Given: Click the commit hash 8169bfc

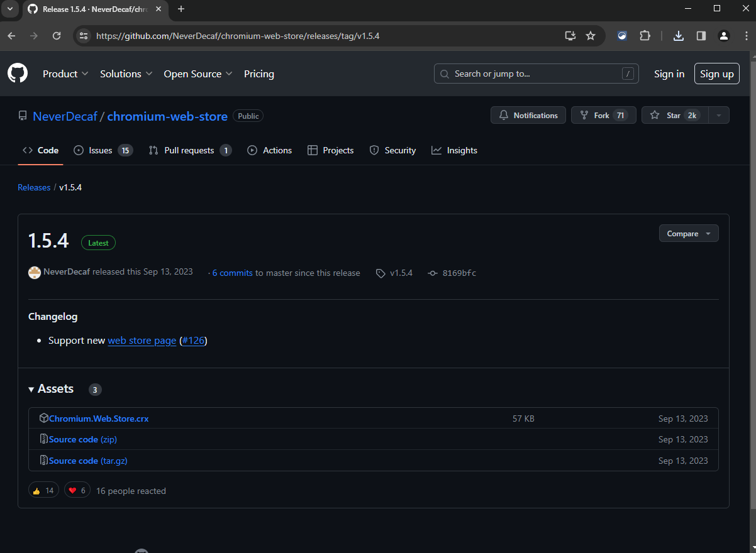Looking at the screenshot, I should pyautogui.click(x=459, y=273).
